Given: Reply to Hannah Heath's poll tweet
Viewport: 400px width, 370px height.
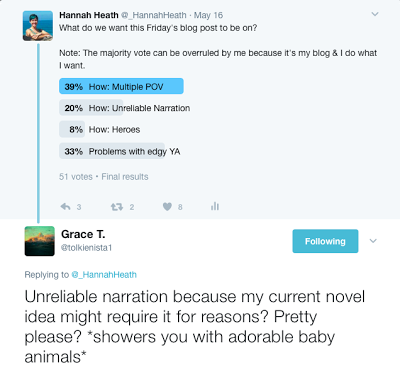Looking at the screenshot, I should [66, 207].
